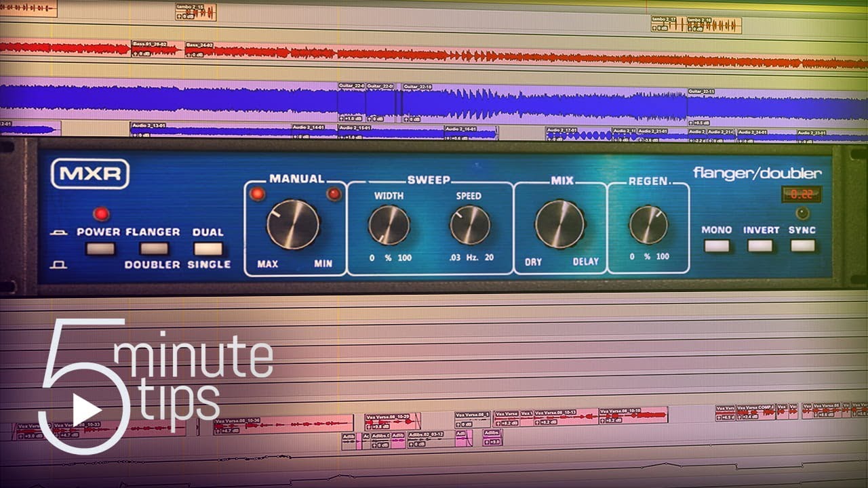This screenshot has width=868, height=488.
Task: Click the MXR logo badge
Action: 90,174
